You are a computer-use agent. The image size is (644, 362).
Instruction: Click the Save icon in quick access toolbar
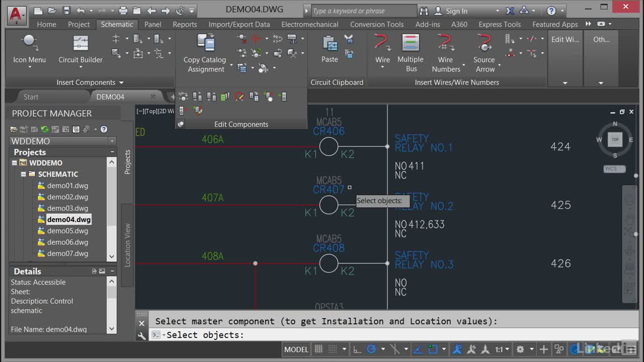tap(66, 11)
